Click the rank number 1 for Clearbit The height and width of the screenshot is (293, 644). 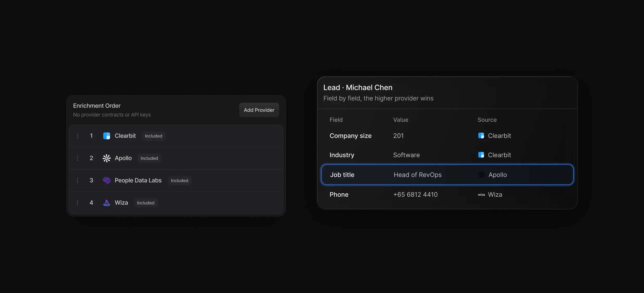point(91,136)
